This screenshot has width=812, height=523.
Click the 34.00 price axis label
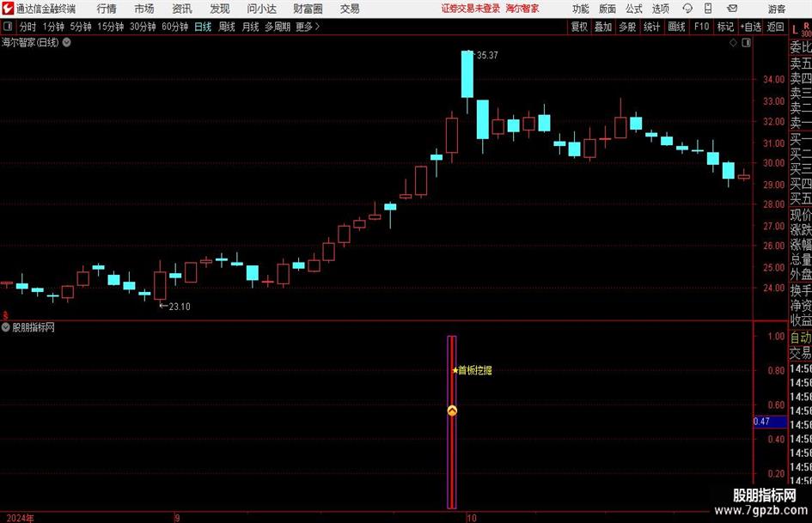click(773, 79)
